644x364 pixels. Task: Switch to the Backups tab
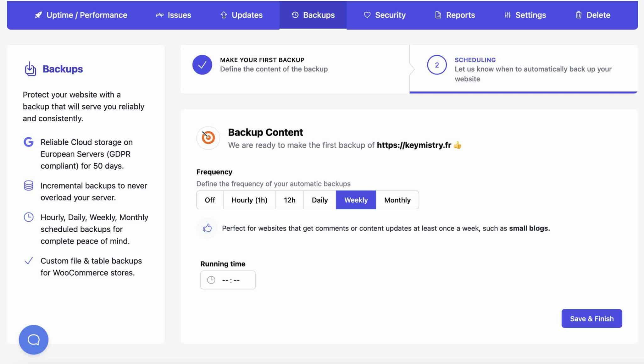click(x=313, y=15)
